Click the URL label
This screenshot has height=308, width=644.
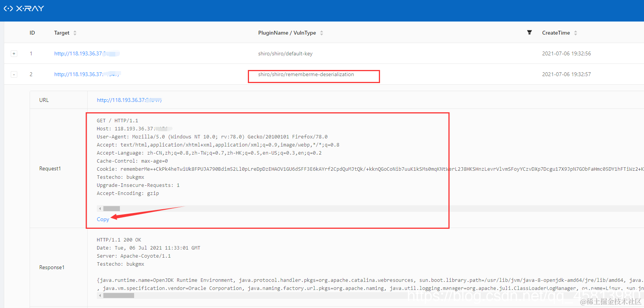tap(44, 100)
